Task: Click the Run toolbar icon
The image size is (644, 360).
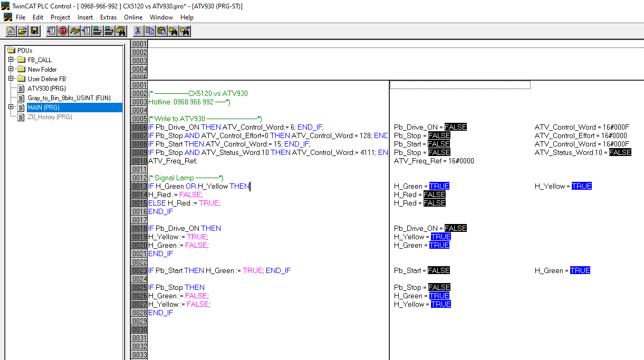Action: coord(52,31)
